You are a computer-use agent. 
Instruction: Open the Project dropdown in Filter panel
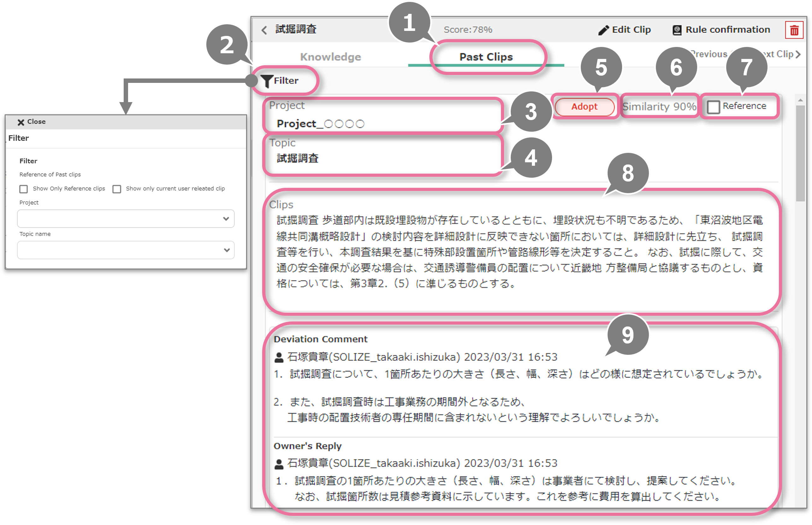point(126,219)
